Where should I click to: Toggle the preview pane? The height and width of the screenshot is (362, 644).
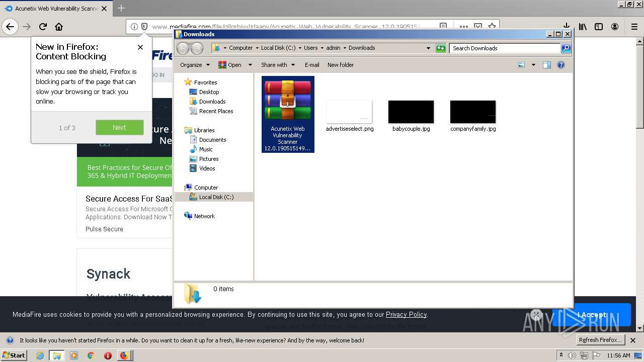[x=547, y=65]
